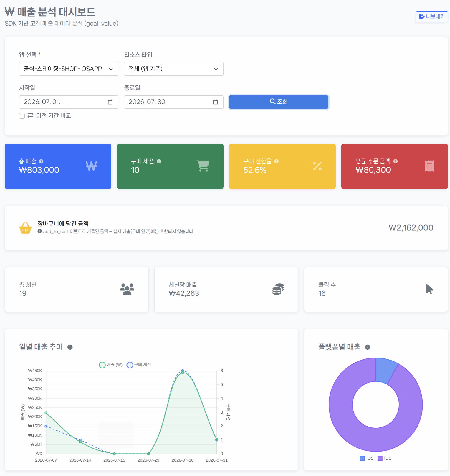Image resolution: width=450 pixels, height=476 pixels.
Task: Click the shopping basket icon in 장바구니 card
Action: pyautogui.click(x=25, y=228)
